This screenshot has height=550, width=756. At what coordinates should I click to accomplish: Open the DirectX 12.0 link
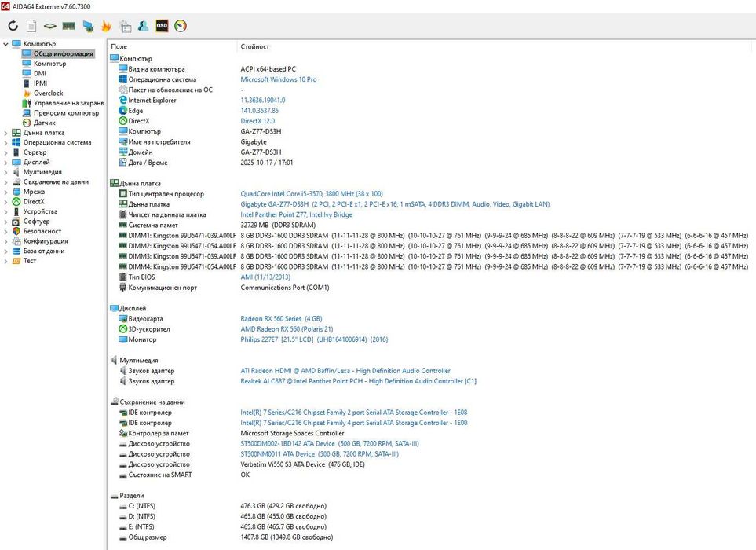click(x=257, y=121)
